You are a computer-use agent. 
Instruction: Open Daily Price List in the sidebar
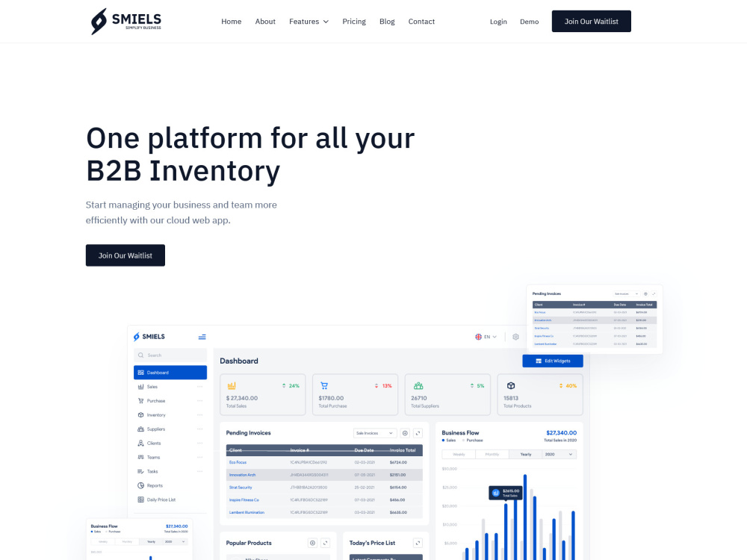[161, 500]
